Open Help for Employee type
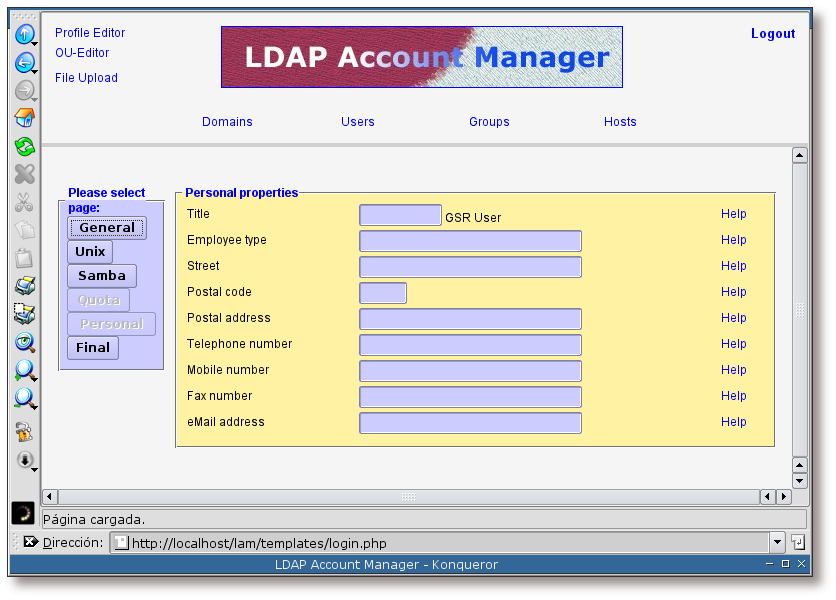836x600 pixels. 733,240
